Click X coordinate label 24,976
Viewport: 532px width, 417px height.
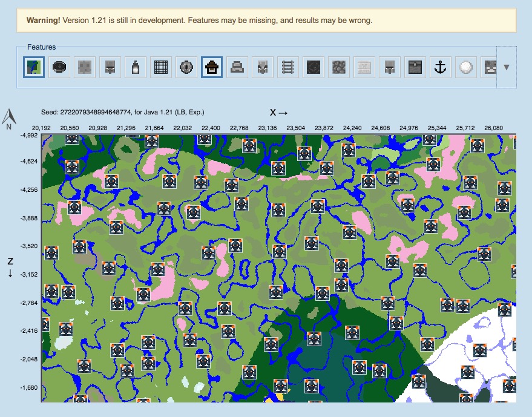409,128
